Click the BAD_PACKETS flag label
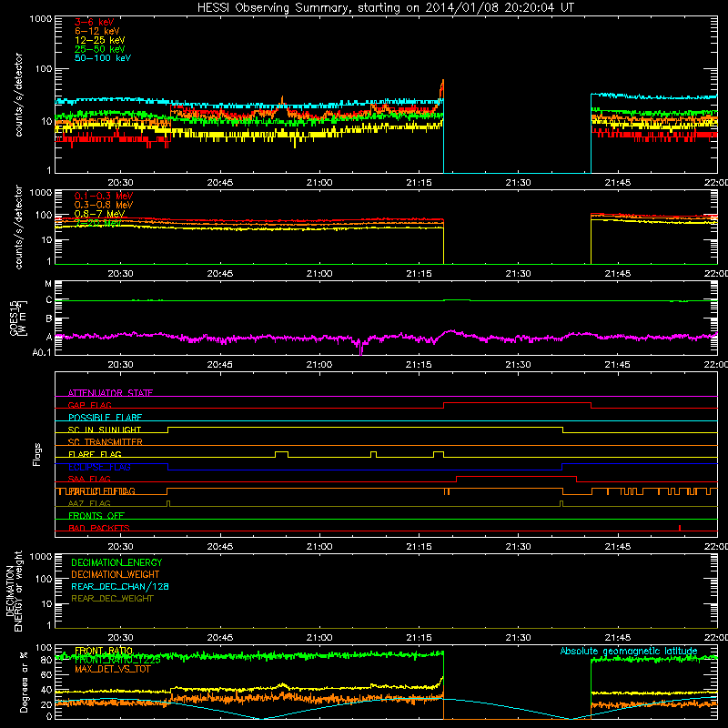Screen dimensions: 728x728 [x=99, y=528]
